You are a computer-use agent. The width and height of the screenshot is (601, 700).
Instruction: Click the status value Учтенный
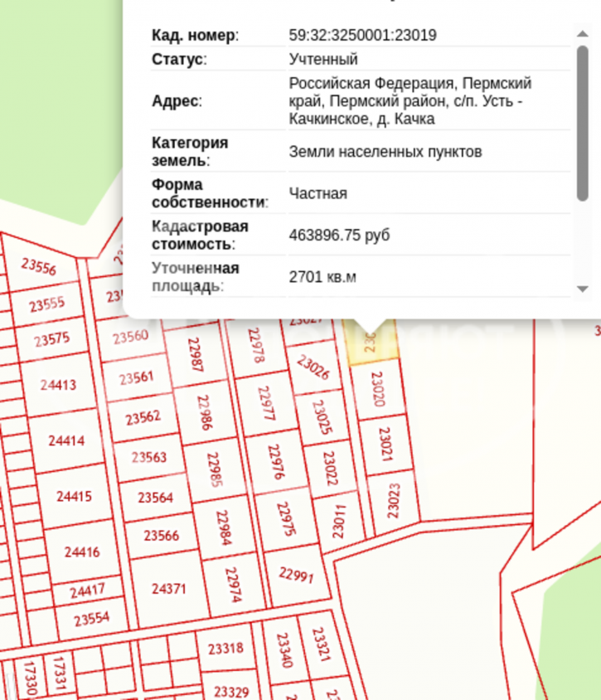pos(323,60)
